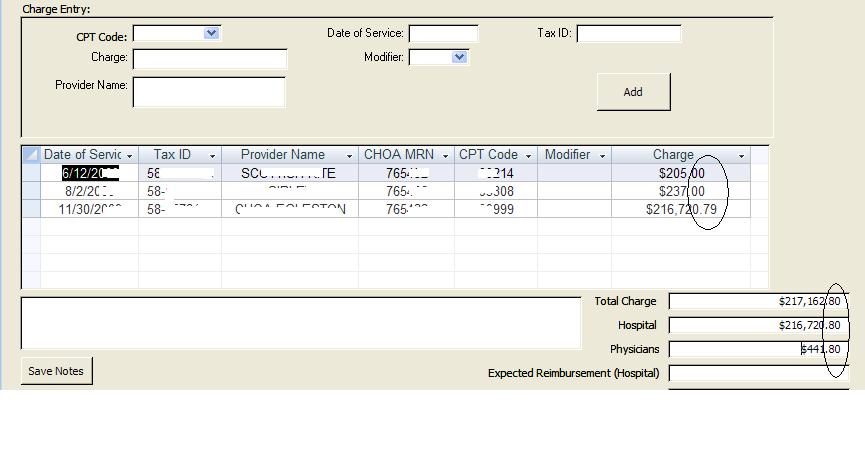The height and width of the screenshot is (450, 865).
Task: Click the $205.00 charge cell
Action: point(681,173)
